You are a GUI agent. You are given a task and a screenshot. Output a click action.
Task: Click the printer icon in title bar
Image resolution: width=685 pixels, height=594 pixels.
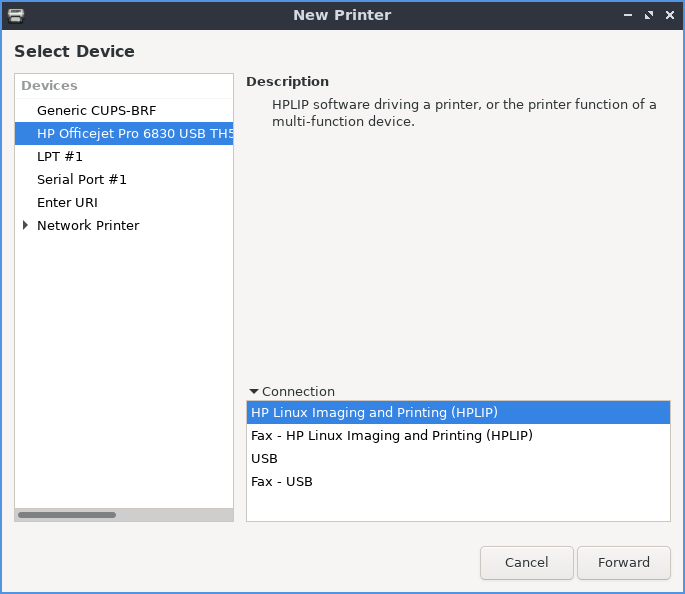click(x=15, y=15)
